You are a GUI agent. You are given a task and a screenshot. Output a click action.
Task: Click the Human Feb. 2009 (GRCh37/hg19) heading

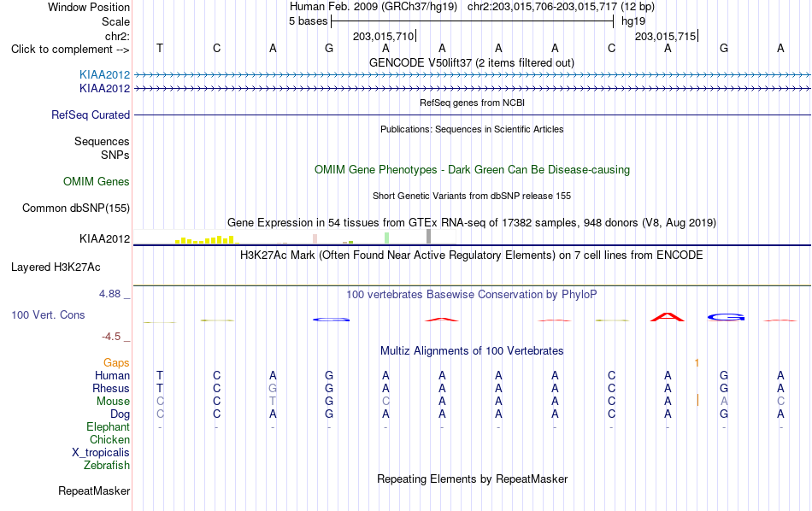(x=374, y=7)
